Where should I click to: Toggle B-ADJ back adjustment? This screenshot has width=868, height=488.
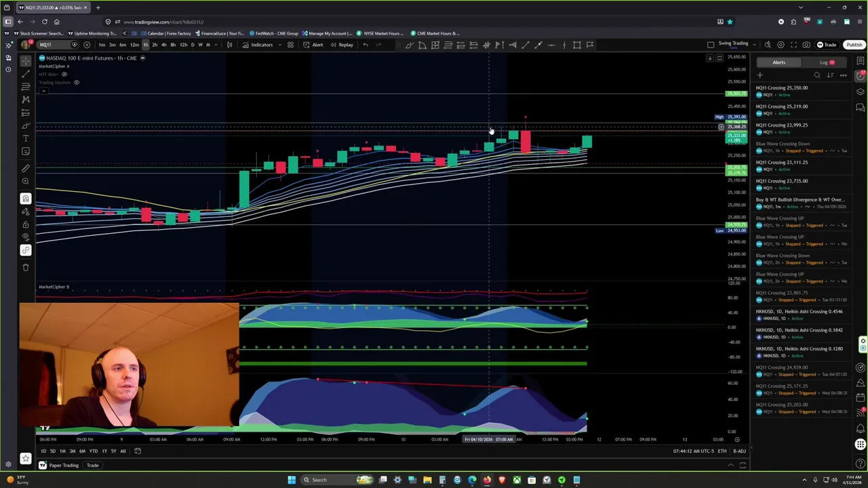739,451
